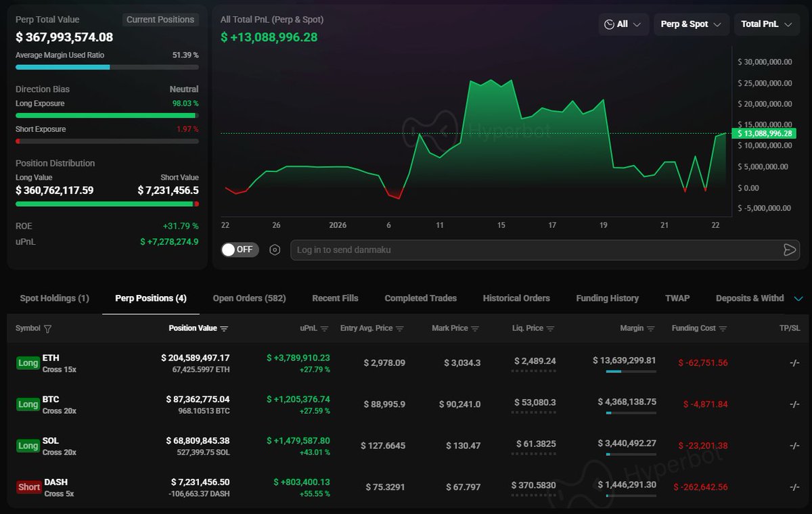Click the Current Positions button
The height and width of the screenshot is (514, 812).
click(x=160, y=20)
